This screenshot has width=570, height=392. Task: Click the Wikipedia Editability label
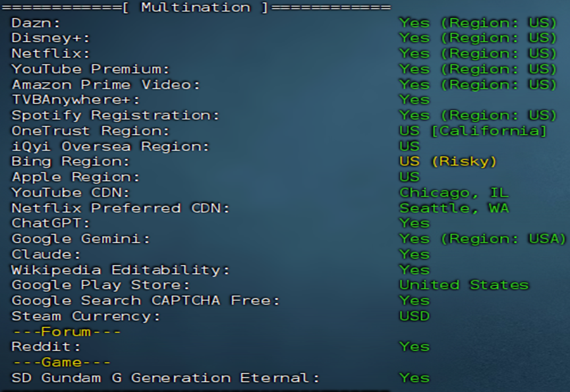121,269
